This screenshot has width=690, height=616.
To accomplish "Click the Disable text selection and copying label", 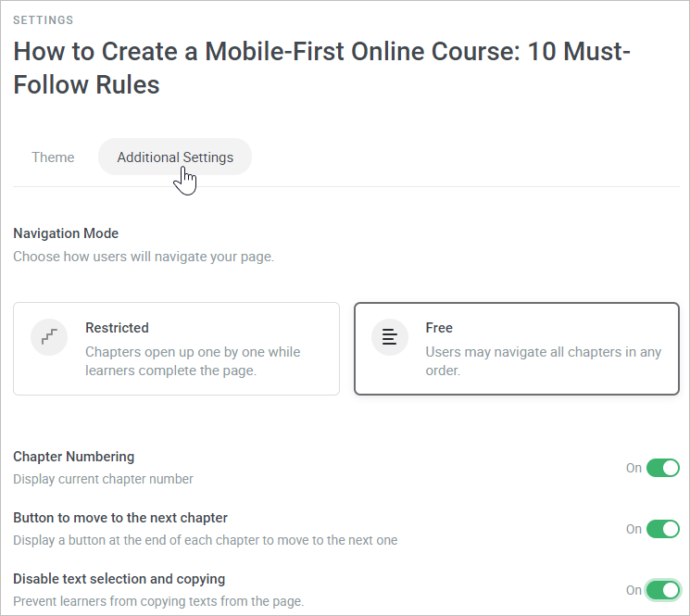I will click(x=119, y=579).
